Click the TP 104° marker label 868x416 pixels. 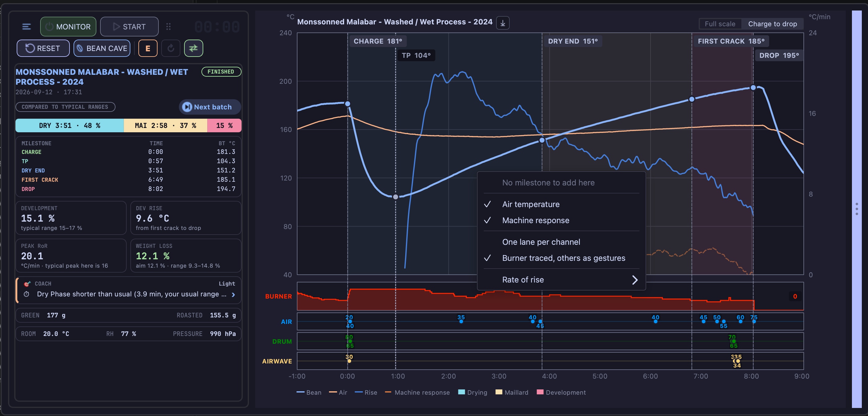[x=416, y=55]
